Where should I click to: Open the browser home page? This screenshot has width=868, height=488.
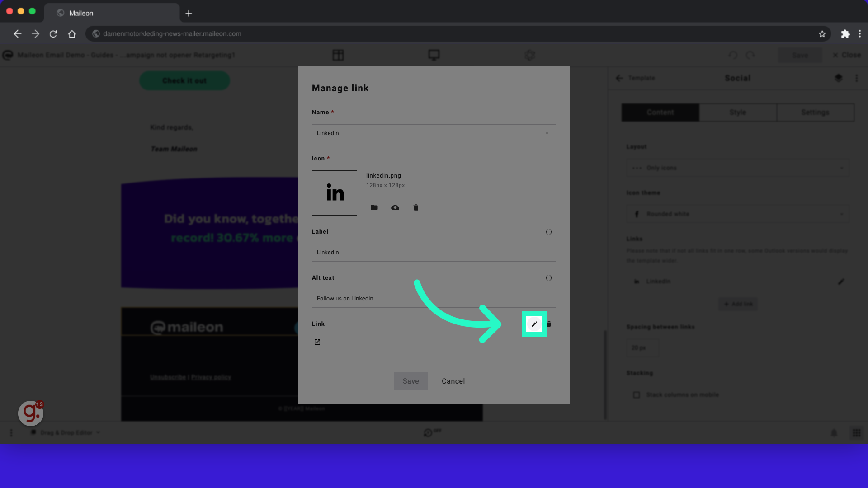(x=72, y=34)
